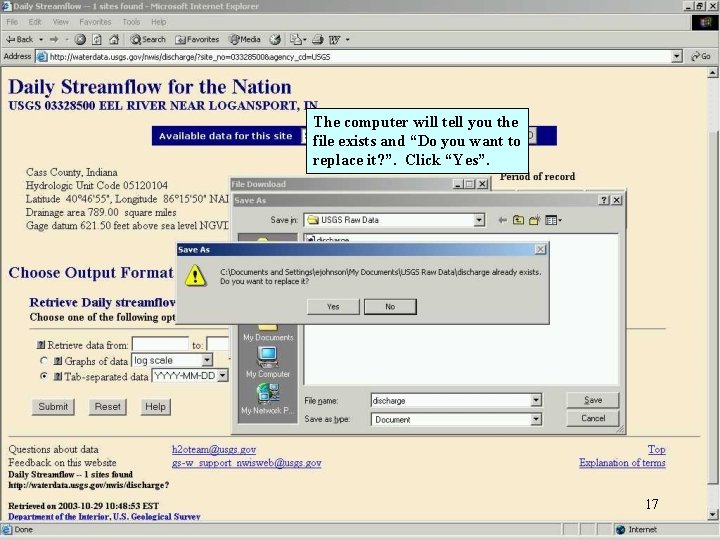This screenshot has height=540, width=720.
Task: Open the gs-w_support_nwisweb@usgs.gov link
Action: point(247,463)
